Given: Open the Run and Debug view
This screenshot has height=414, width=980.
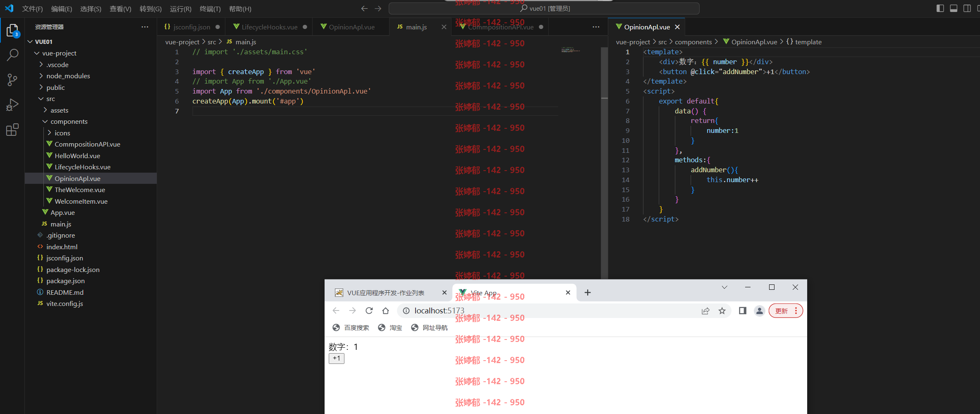Looking at the screenshot, I should 12,105.
